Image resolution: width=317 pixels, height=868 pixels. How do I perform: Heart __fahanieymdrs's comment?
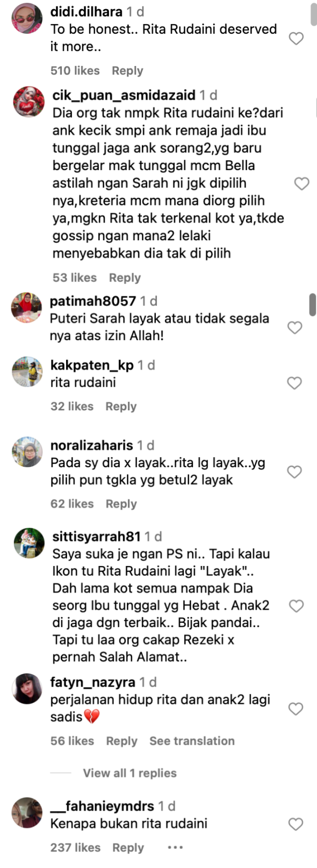click(x=296, y=824)
